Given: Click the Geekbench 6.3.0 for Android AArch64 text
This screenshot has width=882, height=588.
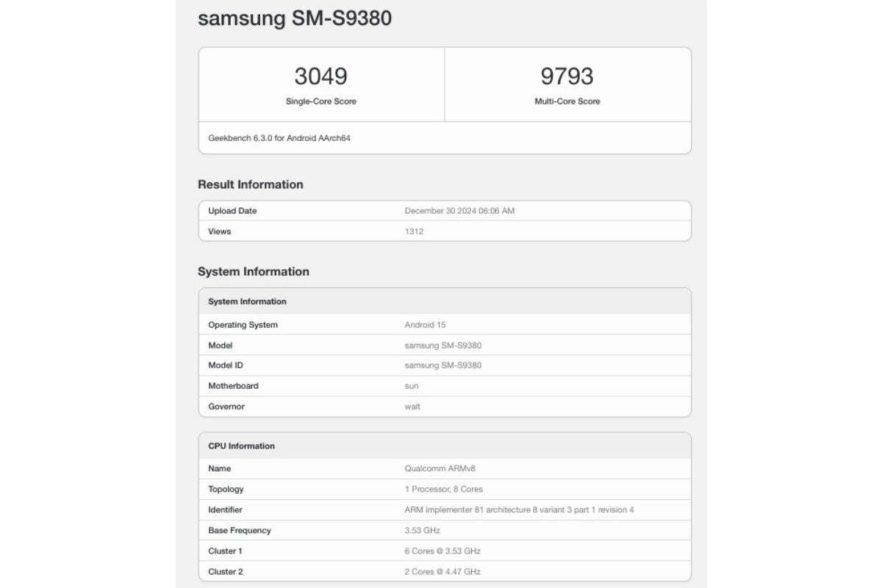Looking at the screenshot, I should point(279,137).
